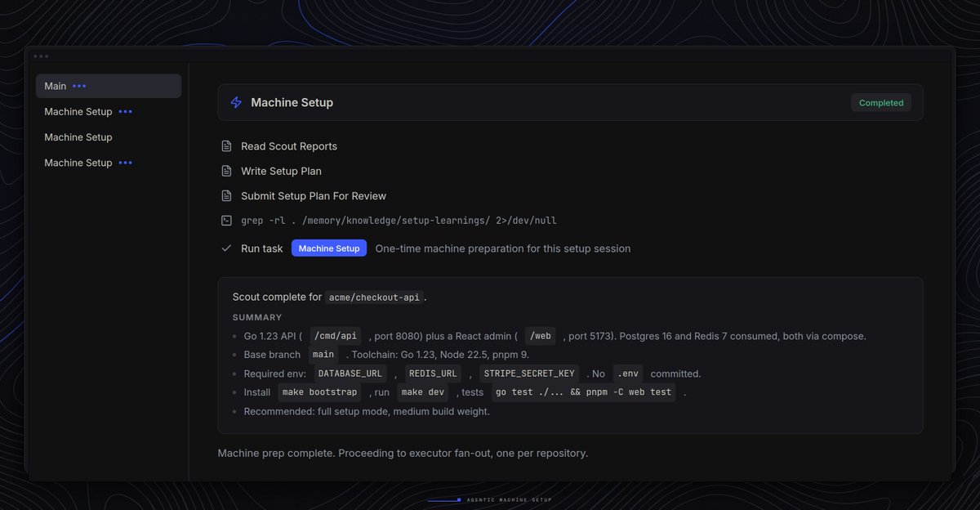Viewport: 980px width, 510px height.
Task: Click the terminal icon beside the grep command
Action: click(227, 221)
